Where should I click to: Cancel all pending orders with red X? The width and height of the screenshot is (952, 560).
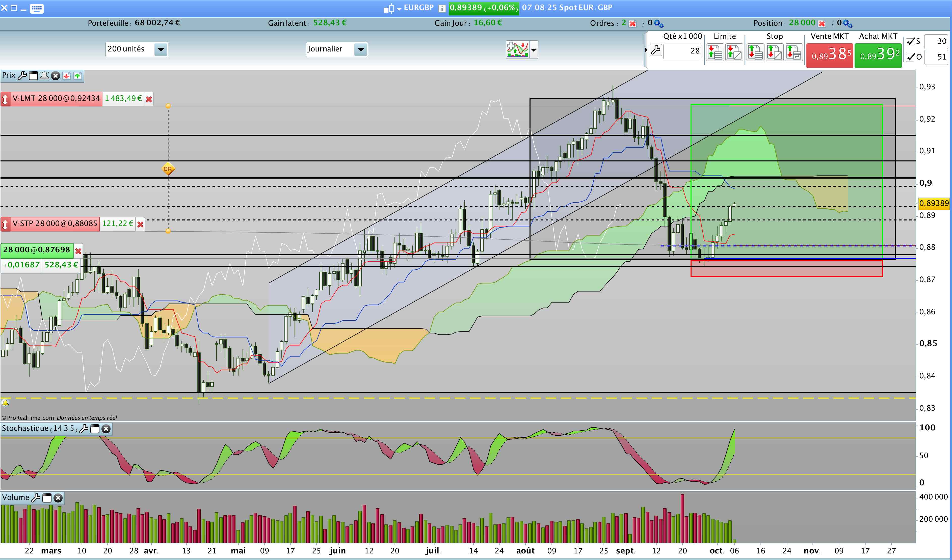(x=632, y=24)
